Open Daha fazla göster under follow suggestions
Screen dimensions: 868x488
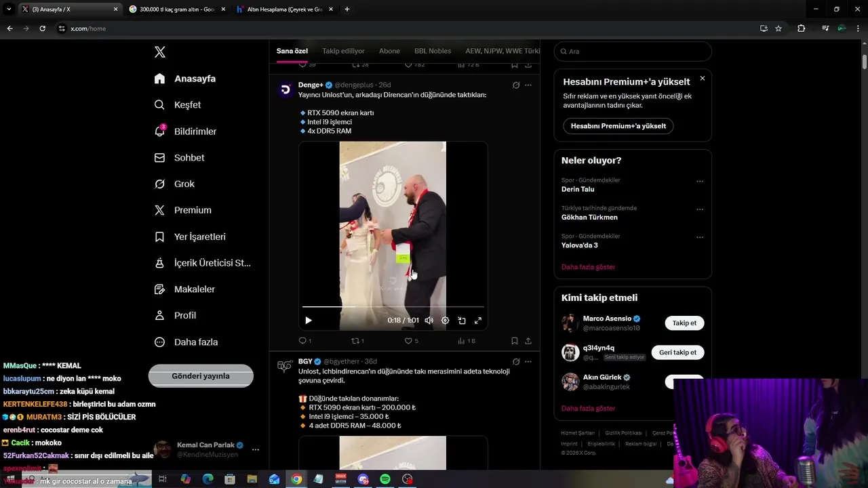[x=588, y=409]
